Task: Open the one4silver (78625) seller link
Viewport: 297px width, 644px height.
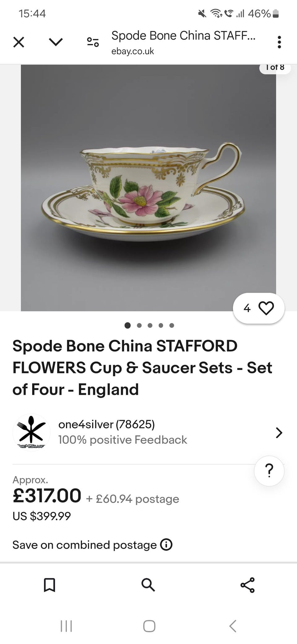Action: (x=106, y=424)
